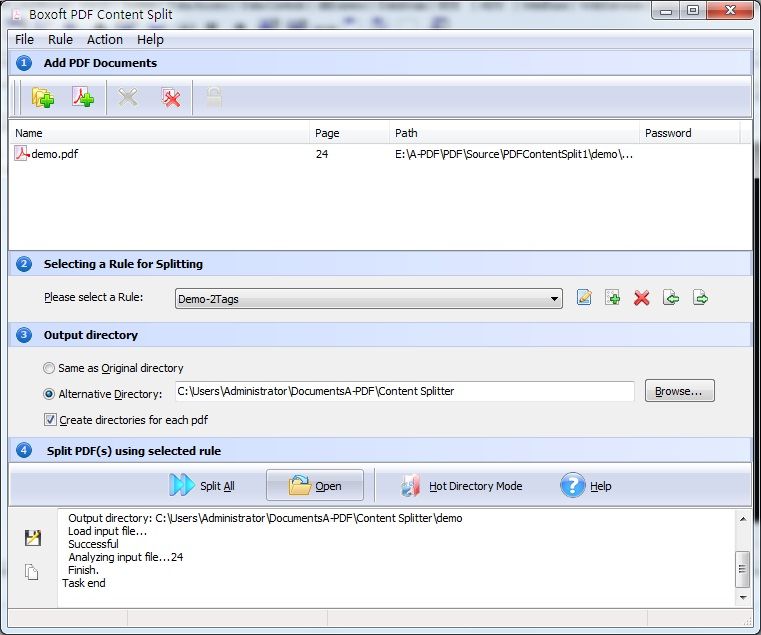Image resolution: width=761 pixels, height=635 pixels.
Task: Open the Rule menu
Action: pyautogui.click(x=60, y=39)
